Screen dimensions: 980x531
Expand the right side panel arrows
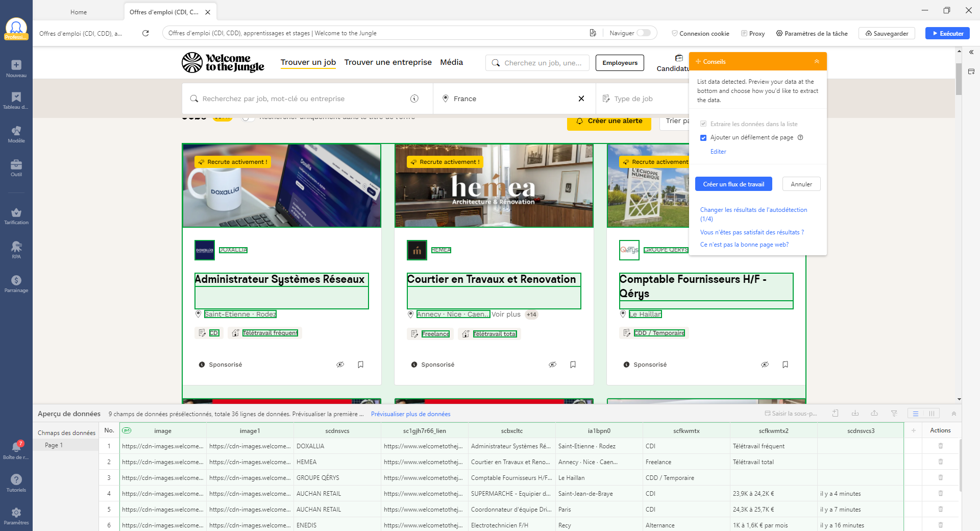point(971,52)
